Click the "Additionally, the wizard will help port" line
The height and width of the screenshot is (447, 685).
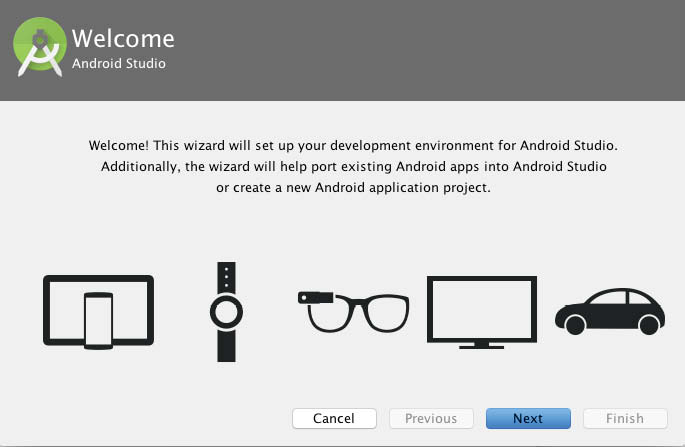click(353, 166)
